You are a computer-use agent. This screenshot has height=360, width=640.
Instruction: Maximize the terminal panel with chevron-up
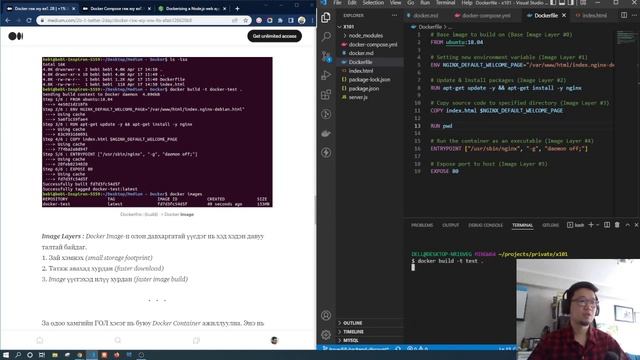click(627, 225)
